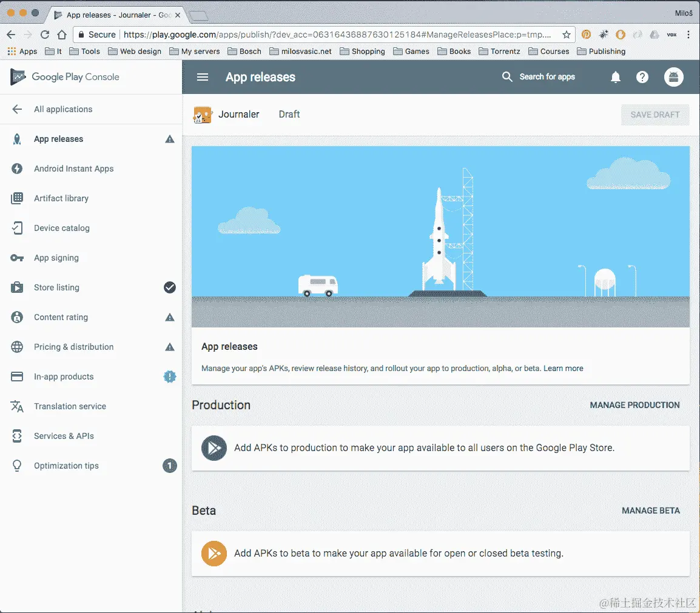Open the Apps bookmarks shortcut

tap(22, 52)
